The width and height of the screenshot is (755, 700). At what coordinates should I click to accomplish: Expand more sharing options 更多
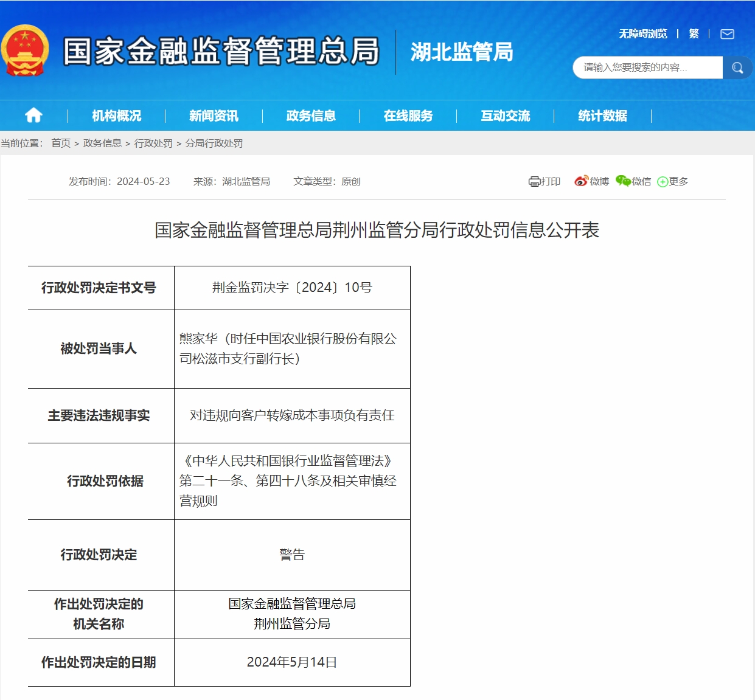point(673,181)
